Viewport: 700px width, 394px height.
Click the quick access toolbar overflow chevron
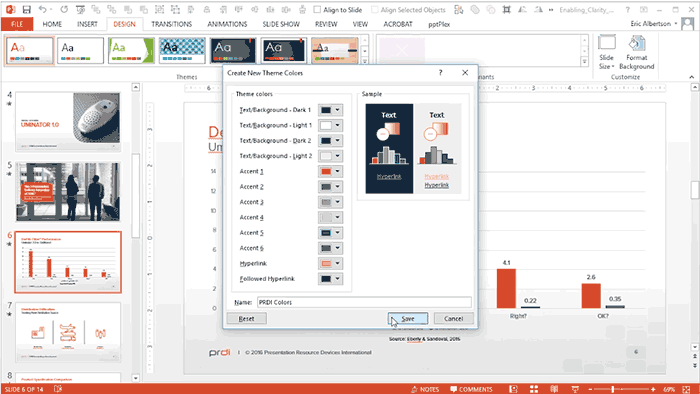pyautogui.click(x=551, y=9)
